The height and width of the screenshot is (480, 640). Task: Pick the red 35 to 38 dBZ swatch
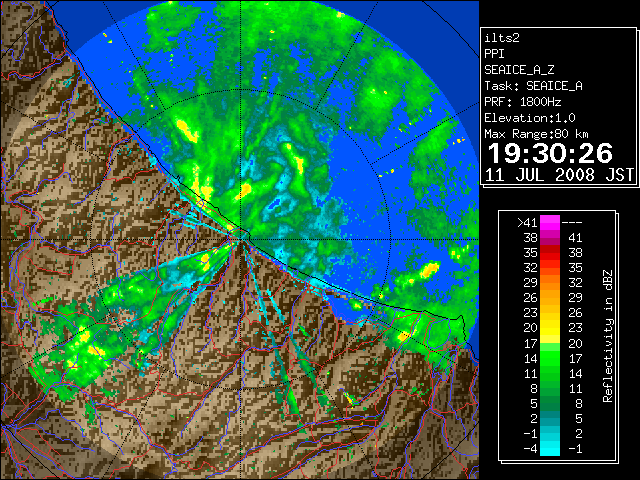(x=550, y=253)
